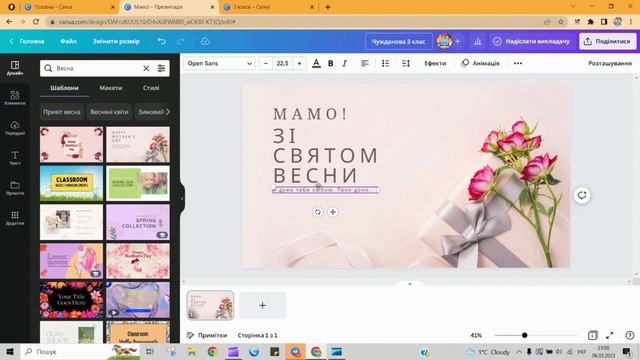Decrease the font size

266,63
